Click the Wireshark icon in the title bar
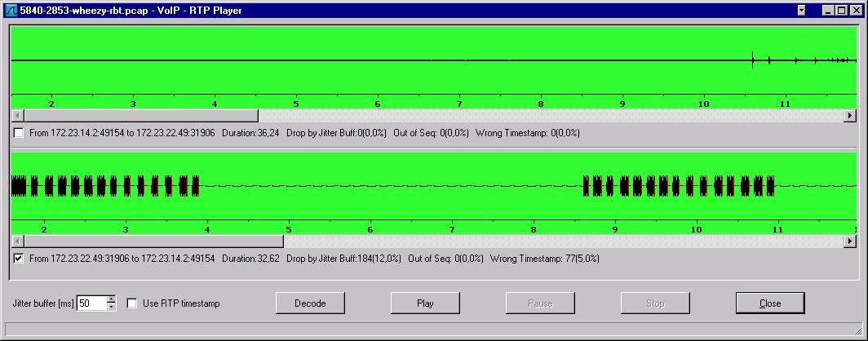This screenshot has height=341, width=868. 11,10
